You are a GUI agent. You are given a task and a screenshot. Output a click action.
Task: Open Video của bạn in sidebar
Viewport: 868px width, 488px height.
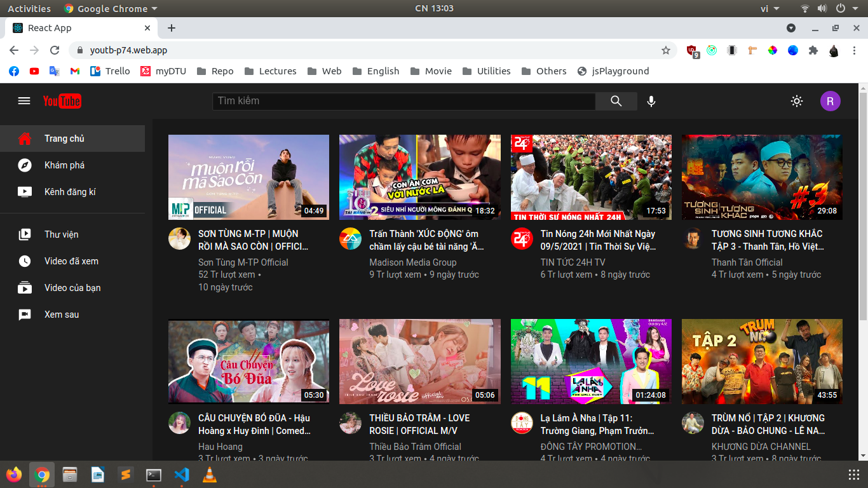[72, 288]
